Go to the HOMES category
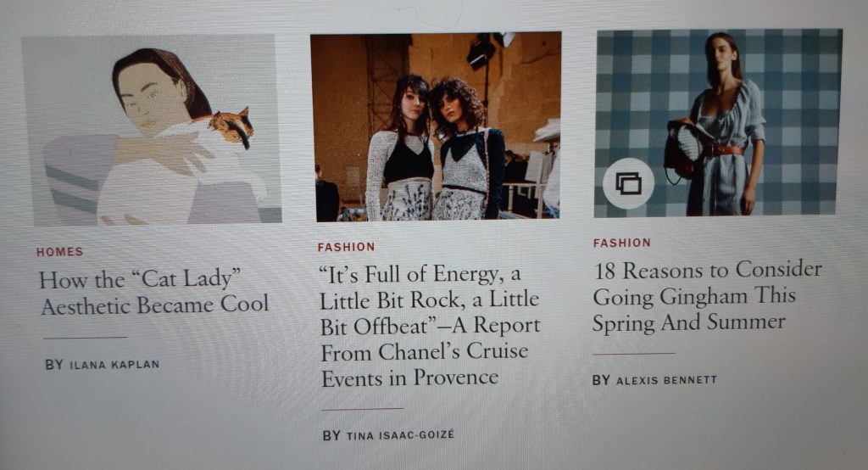Image resolution: width=868 pixels, height=470 pixels. click(x=60, y=252)
